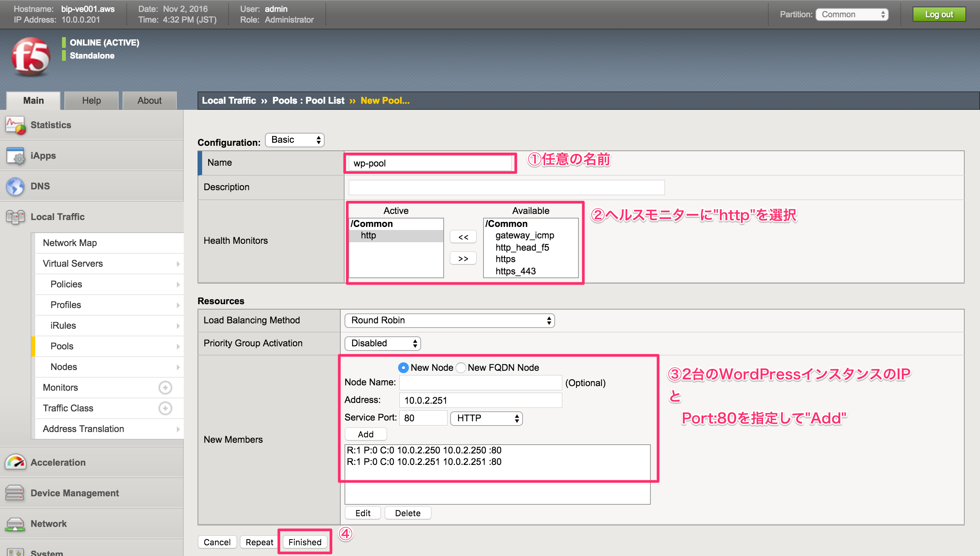The width and height of the screenshot is (980, 556).
Task: Open Load Balancing Method dropdown
Action: click(x=450, y=321)
